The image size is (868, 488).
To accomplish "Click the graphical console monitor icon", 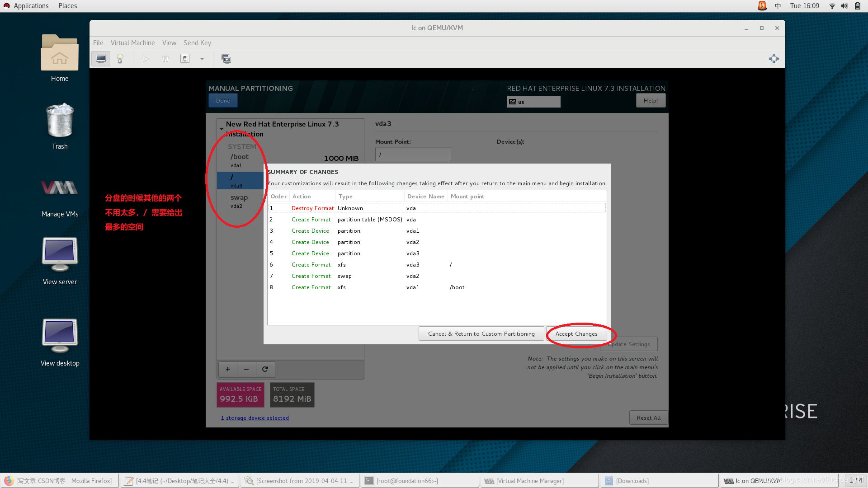I will (x=101, y=59).
